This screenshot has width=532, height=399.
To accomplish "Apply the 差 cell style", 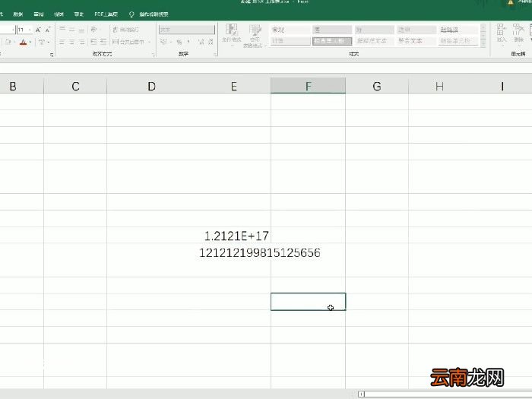I will pyautogui.click(x=332, y=30).
